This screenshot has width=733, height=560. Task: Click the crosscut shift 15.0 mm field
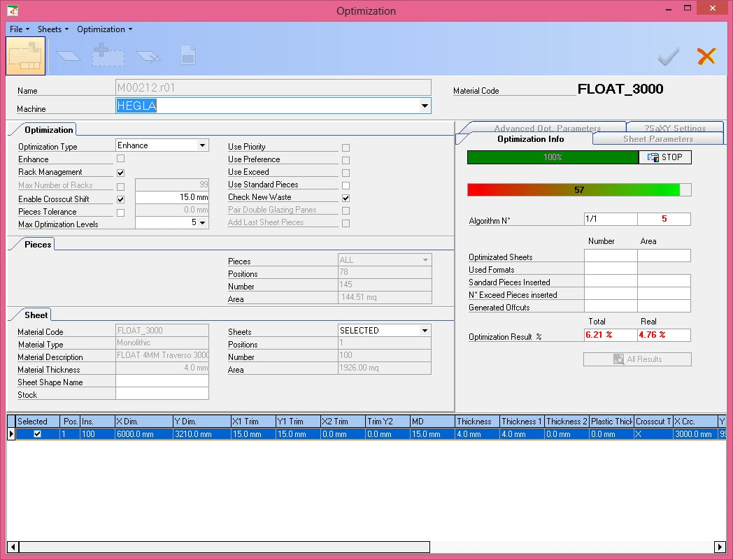tap(172, 197)
